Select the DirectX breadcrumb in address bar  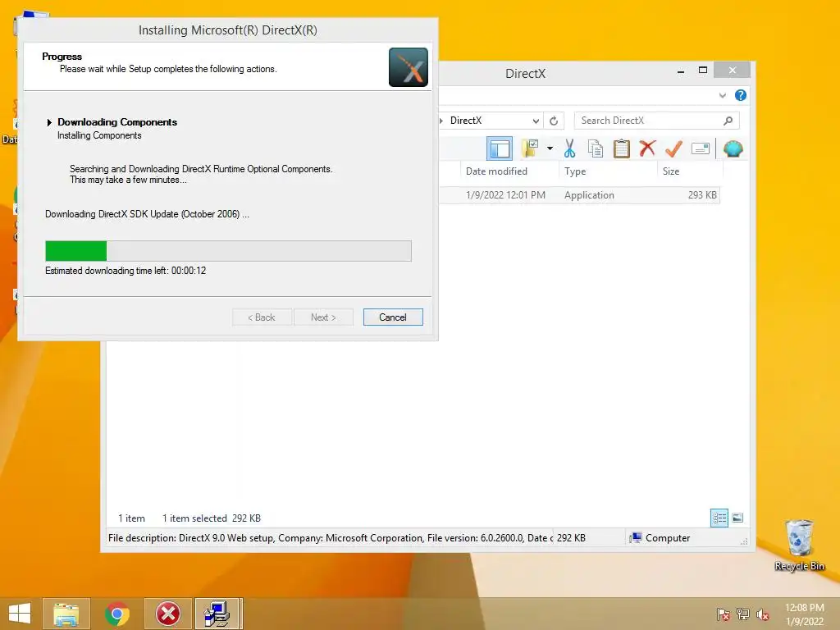click(x=466, y=121)
